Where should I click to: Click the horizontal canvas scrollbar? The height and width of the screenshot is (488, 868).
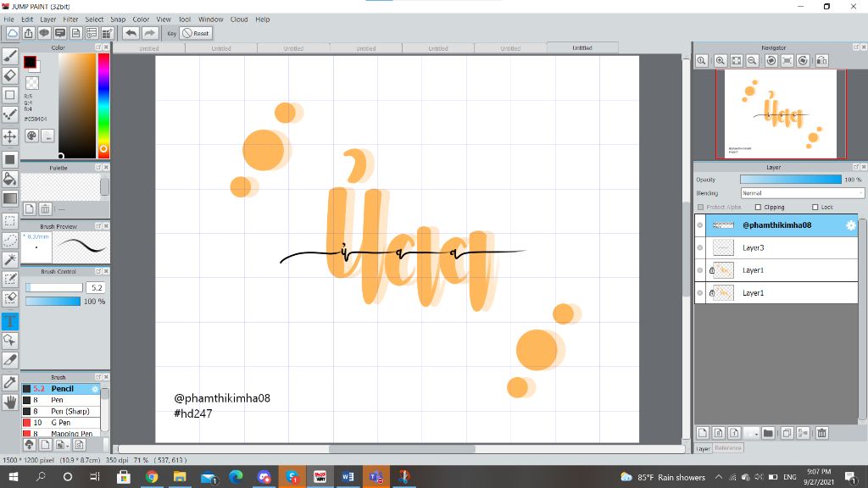pyautogui.click(x=401, y=449)
